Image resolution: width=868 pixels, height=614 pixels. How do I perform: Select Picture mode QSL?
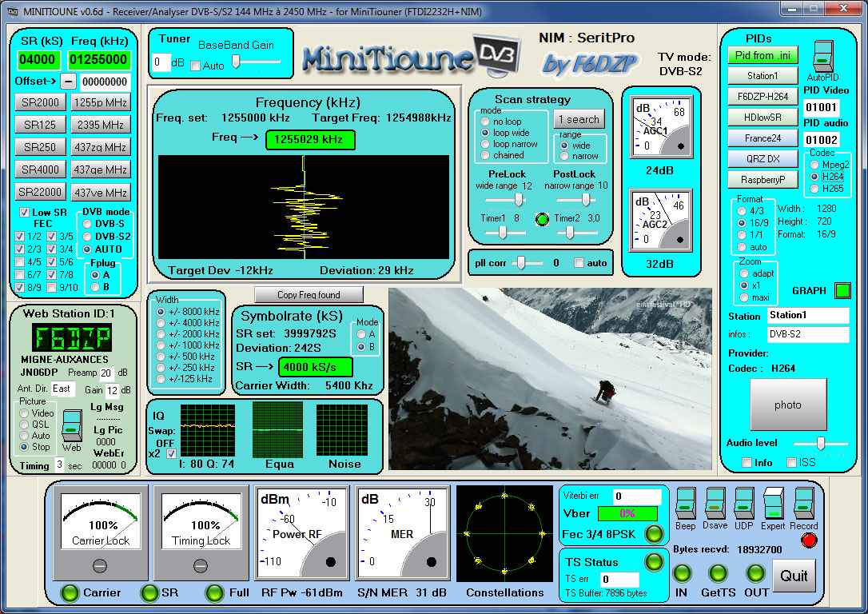click(24, 424)
